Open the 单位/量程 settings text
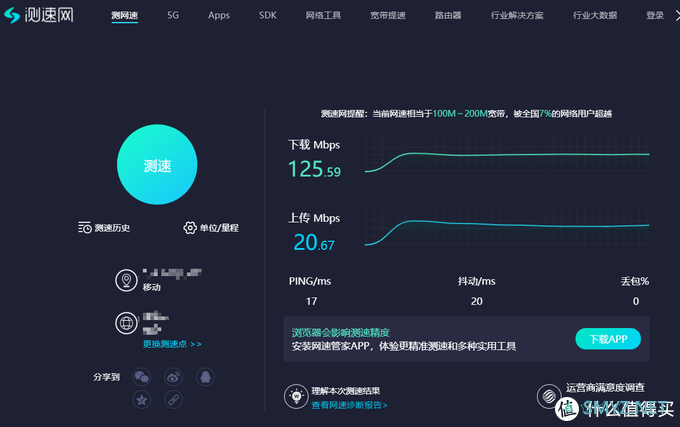680x427 pixels. pos(219,228)
